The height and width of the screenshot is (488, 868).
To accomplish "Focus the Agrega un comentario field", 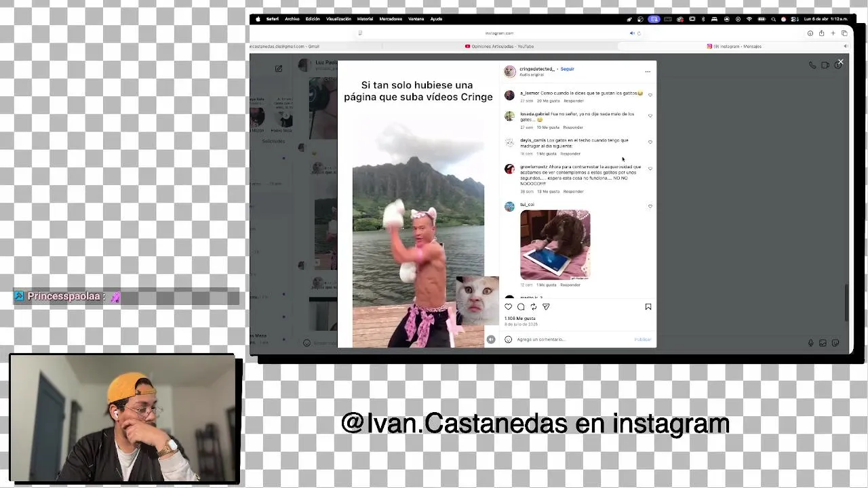I will [573, 340].
